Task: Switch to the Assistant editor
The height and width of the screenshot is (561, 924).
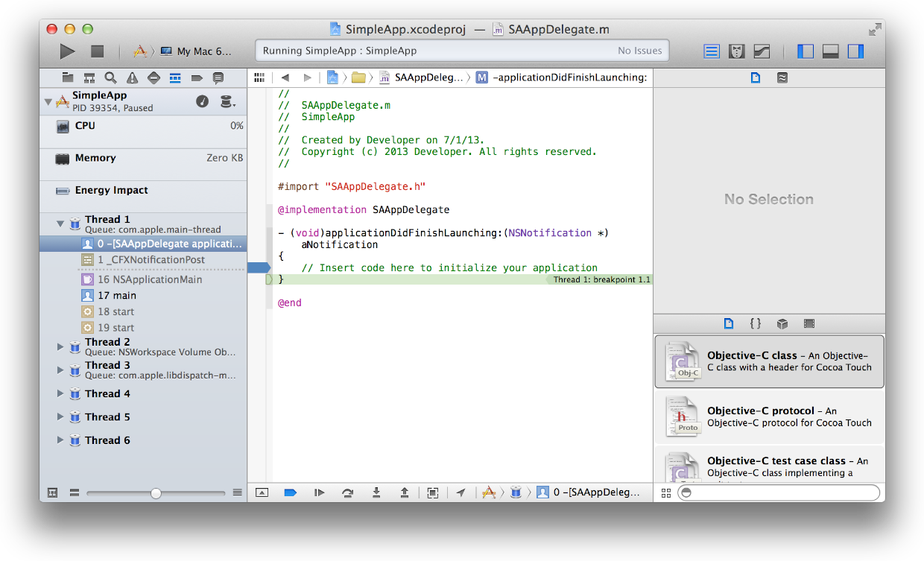Action: click(737, 51)
